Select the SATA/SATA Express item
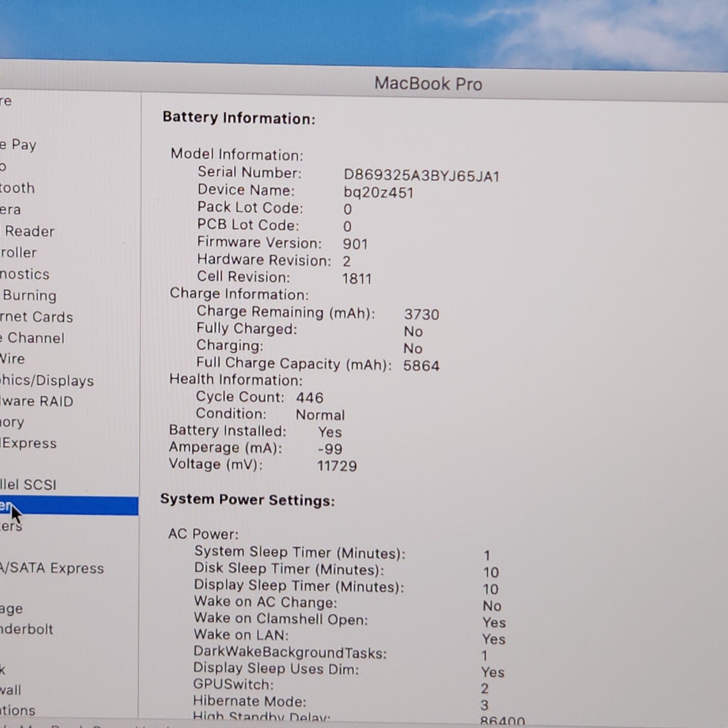728x728 pixels. tap(52, 568)
